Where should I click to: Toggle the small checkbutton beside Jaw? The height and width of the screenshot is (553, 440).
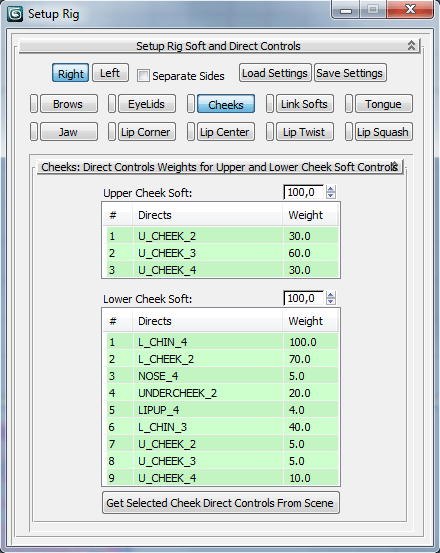click(34, 132)
